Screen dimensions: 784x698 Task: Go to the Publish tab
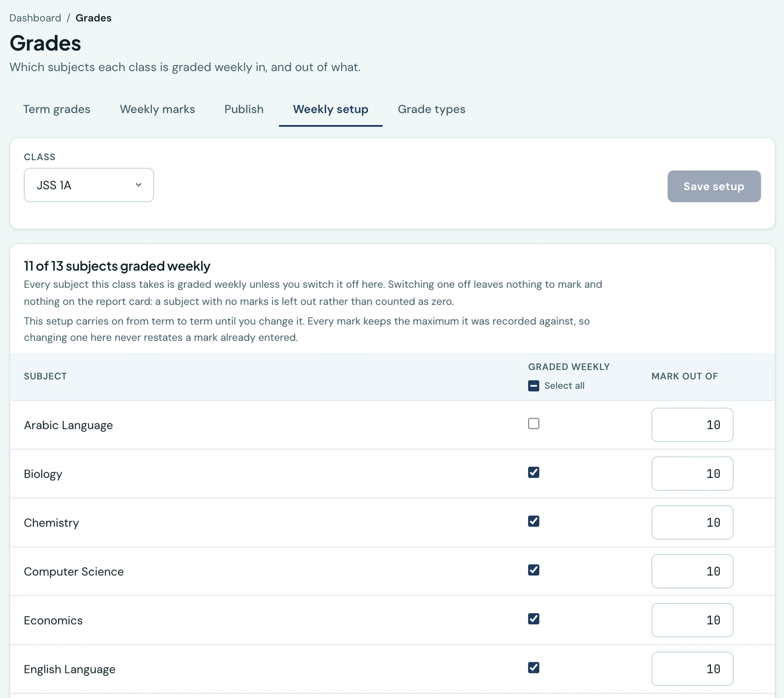pos(244,109)
